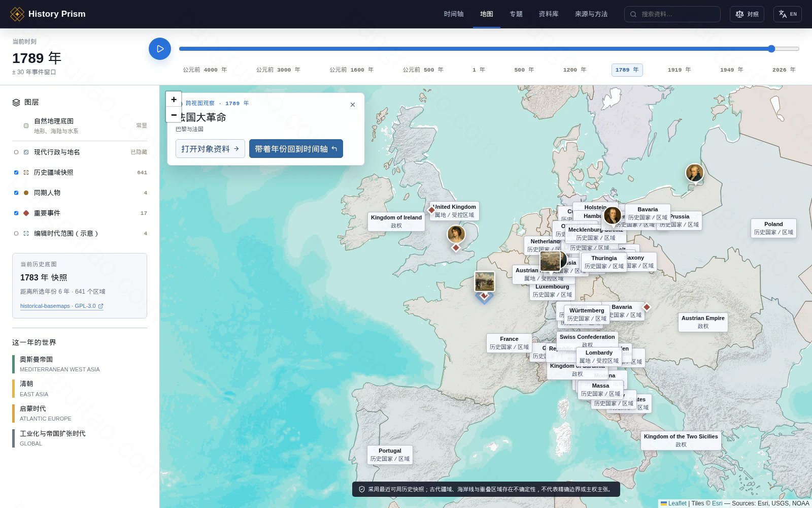This screenshot has width=812, height=508.
Task: Click the Württemberg map label
Action: pos(587,314)
